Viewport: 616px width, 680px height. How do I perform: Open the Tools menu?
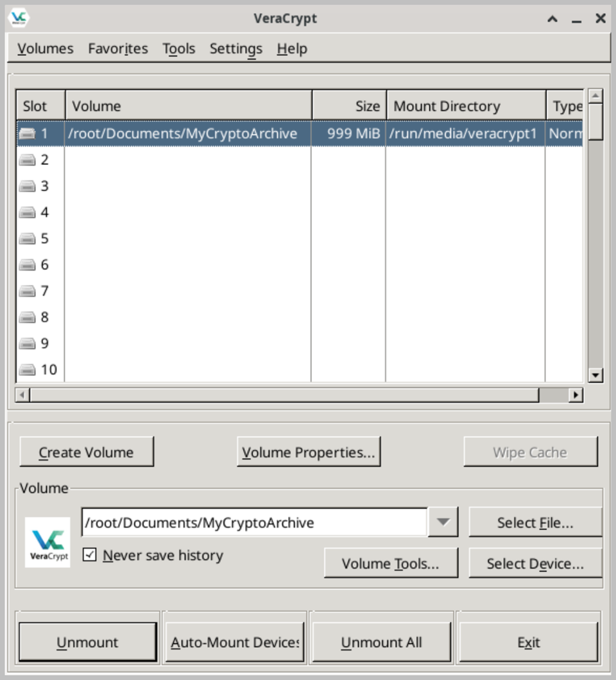pos(179,49)
